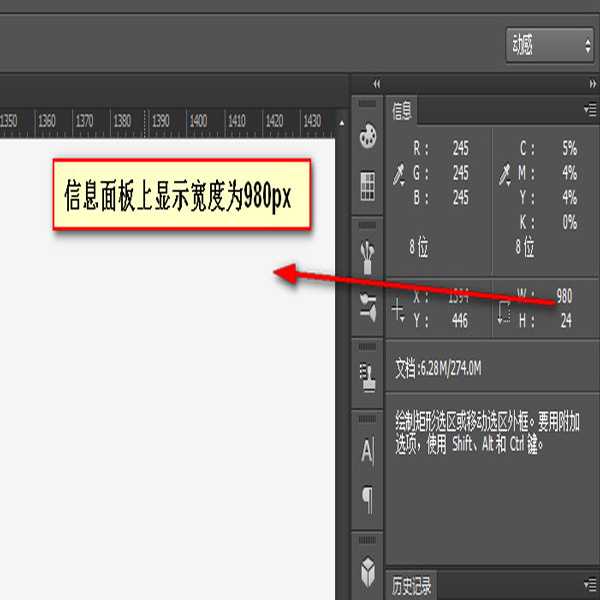Click the 1380 mark on the horizontal ruler
Viewport: 600px width, 600px height.
[x=122, y=121]
